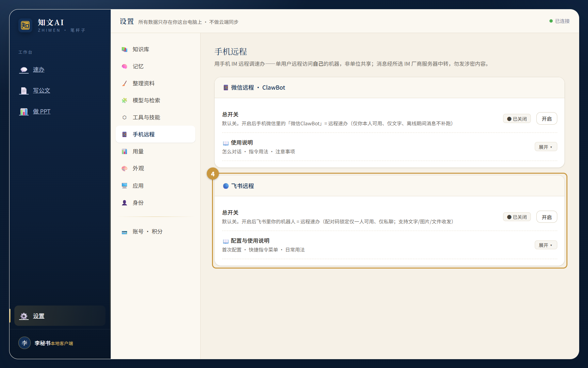Click the book icon beside 使用说明
588x368 pixels.
226,143
